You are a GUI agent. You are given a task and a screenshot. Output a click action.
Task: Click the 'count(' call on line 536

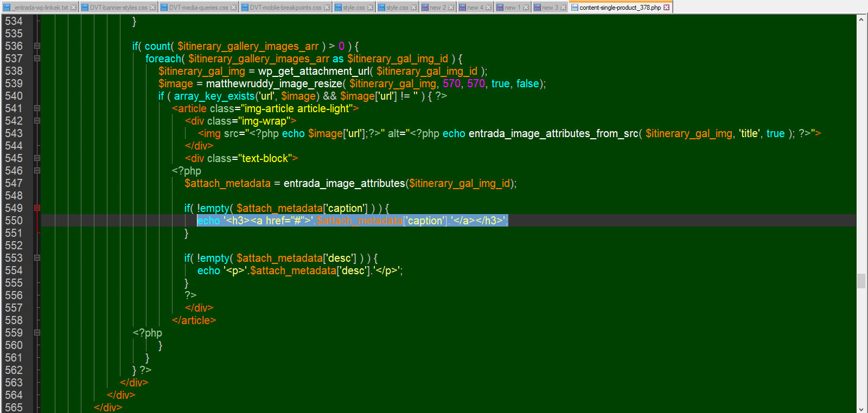point(159,46)
